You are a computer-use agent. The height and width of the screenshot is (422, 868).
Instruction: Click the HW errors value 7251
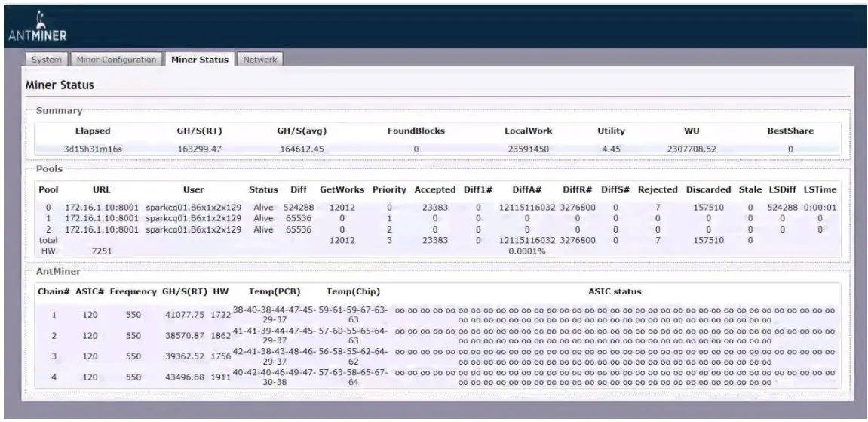pyautogui.click(x=102, y=251)
